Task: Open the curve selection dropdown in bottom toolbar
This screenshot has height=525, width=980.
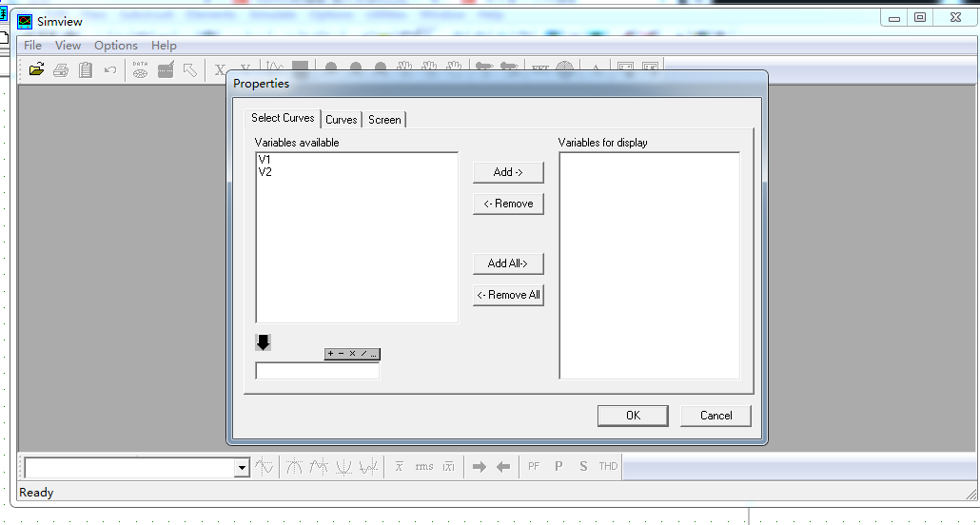Action: [x=242, y=468]
